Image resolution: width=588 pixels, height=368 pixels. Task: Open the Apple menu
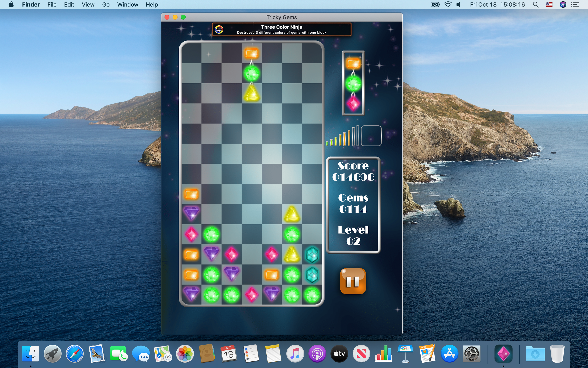[11, 4]
